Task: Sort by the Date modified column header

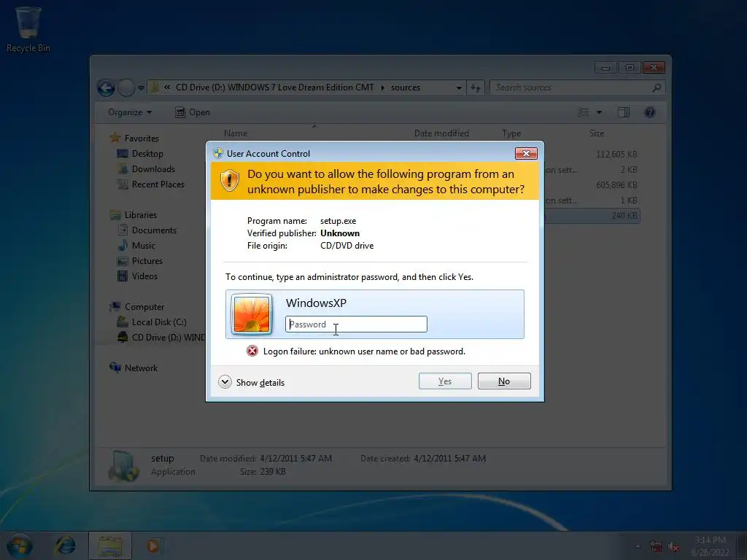Action: (441, 133)
